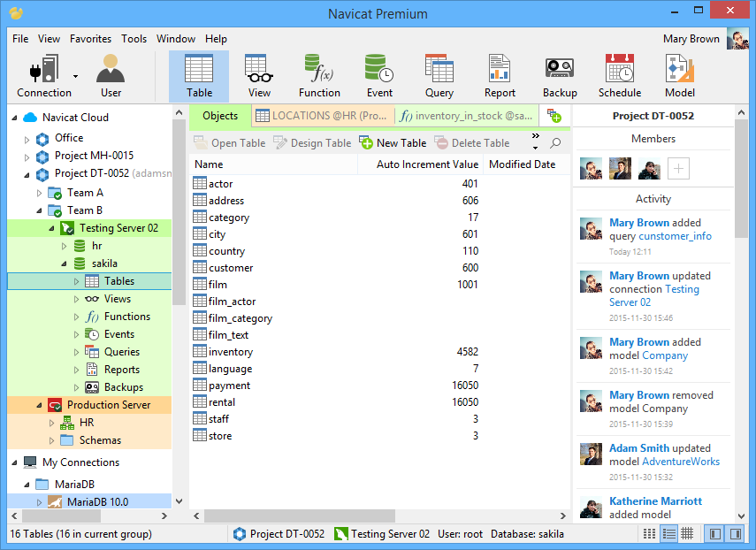This screenshot has width=756, height=550.
Task: Collapse the Team B folder
Action: pos(40,210)
